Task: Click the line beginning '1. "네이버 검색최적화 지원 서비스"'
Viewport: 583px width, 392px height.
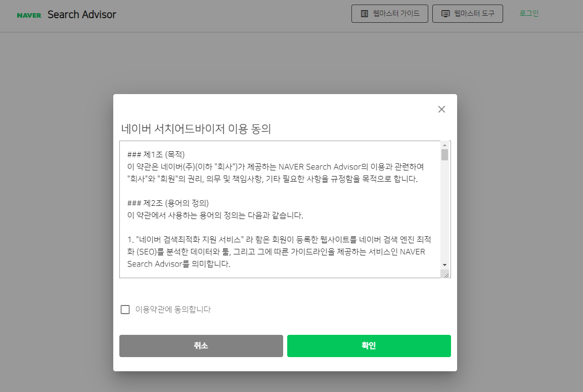Action: click(x=279, y=240)
